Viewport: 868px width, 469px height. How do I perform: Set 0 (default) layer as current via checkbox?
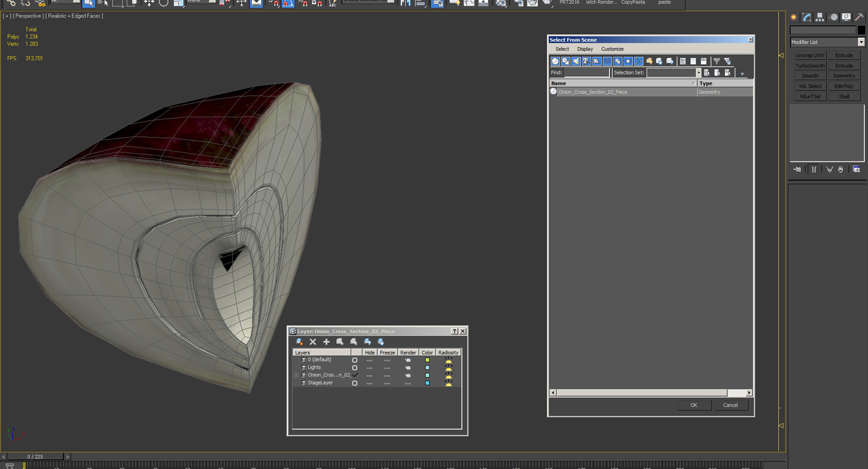[354, 360]
